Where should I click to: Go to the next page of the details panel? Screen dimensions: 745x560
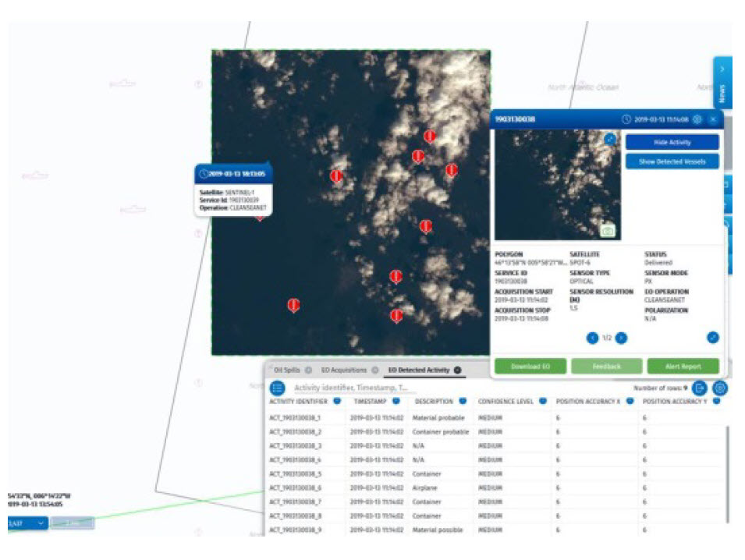tap(621, 338)
